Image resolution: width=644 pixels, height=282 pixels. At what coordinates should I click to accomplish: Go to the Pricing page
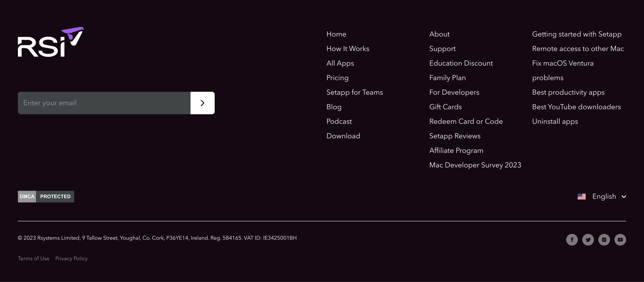[x=337, y=78]
